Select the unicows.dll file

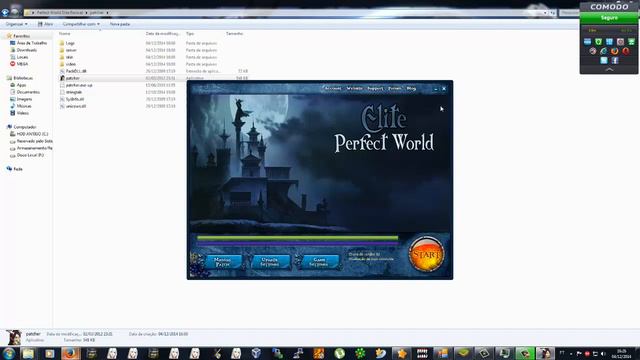click(76, 106)
